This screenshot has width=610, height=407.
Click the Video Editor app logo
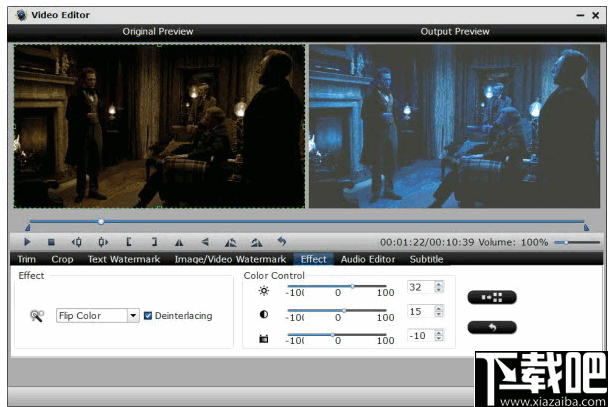[21, 15]
